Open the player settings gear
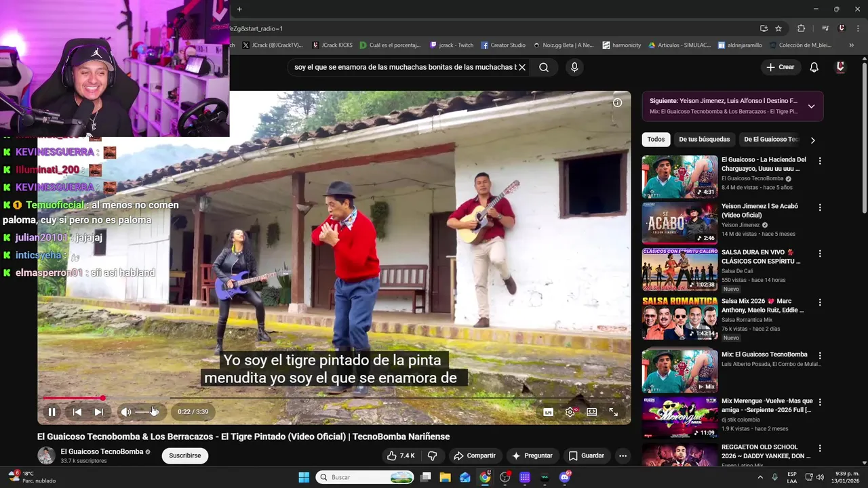The height and width of the screenshot is (488, 868). (x=570, y=412)
